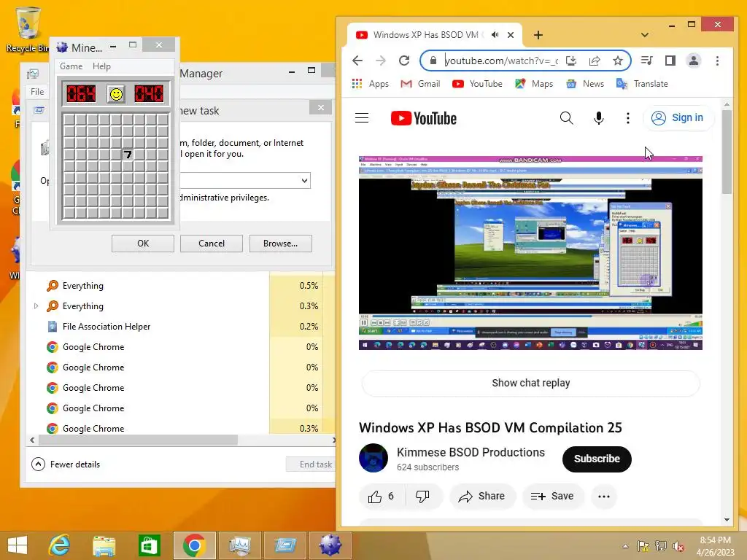Click the End task button
747x560 pixels.
coord(312,464)
